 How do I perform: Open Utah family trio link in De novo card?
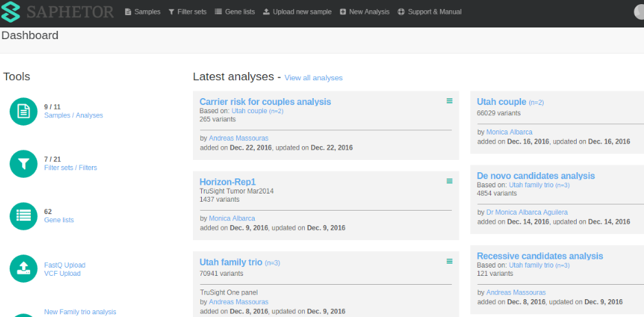point(539,185)
